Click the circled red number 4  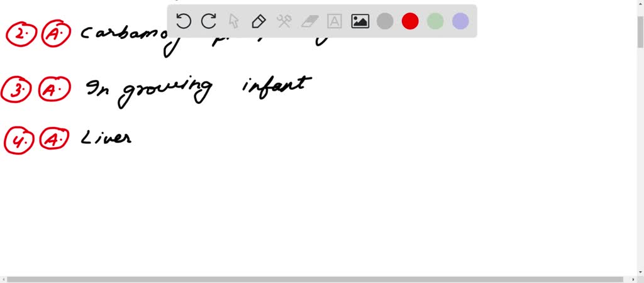click(19, 140)
